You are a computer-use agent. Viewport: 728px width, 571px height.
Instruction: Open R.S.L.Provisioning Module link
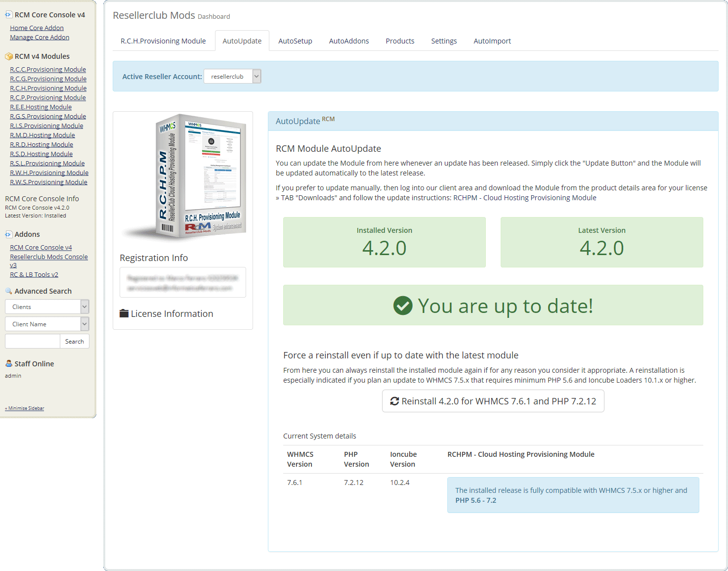47,163
